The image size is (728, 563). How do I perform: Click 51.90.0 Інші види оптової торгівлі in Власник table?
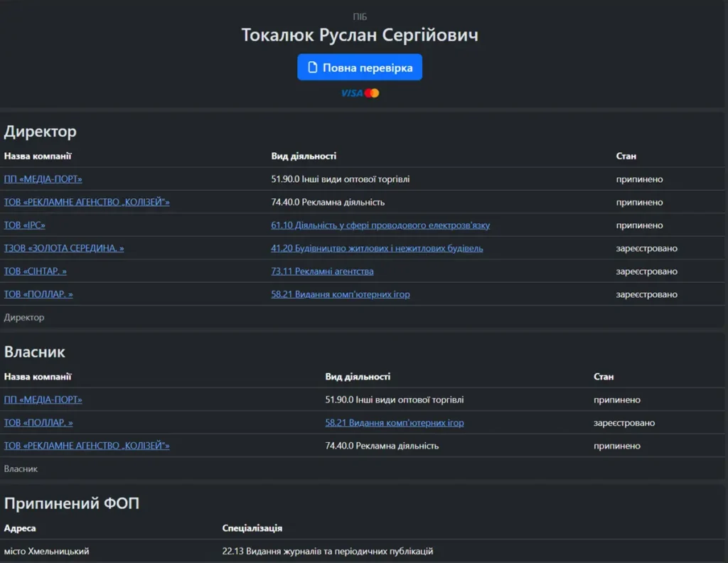394,400
